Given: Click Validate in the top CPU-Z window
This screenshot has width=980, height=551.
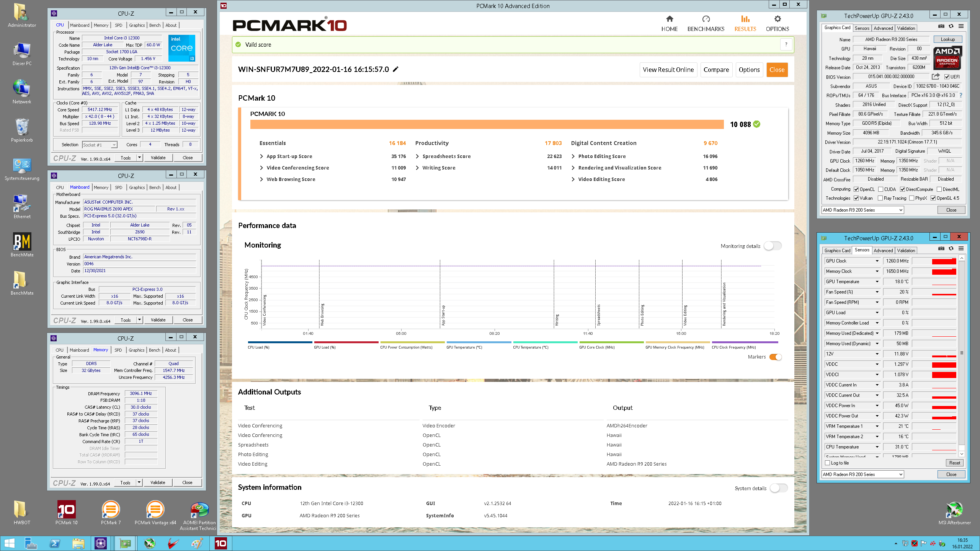Looking at the screenshot, I should [x=158, y=158].
